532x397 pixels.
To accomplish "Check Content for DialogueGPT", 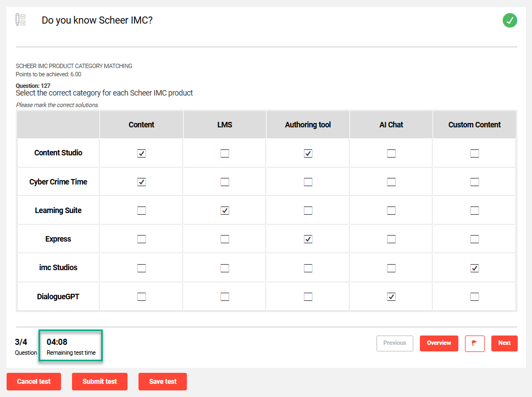I will pyautogui.click(x=141, y=297).
